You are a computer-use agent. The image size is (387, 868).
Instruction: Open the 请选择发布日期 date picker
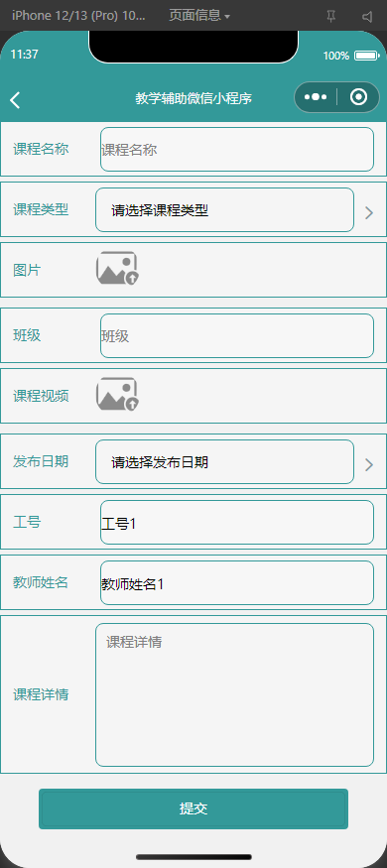click(225, 461)
